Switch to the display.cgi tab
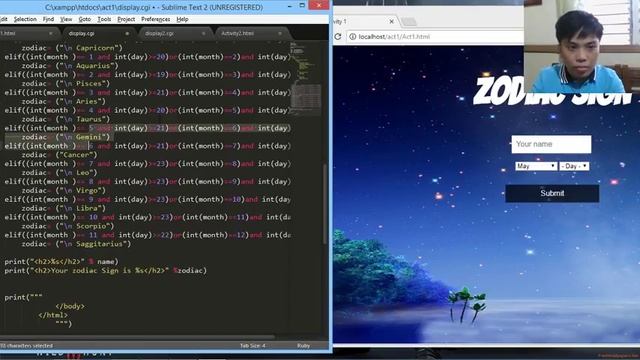This screenshot has height=360, width=640. 82,33
